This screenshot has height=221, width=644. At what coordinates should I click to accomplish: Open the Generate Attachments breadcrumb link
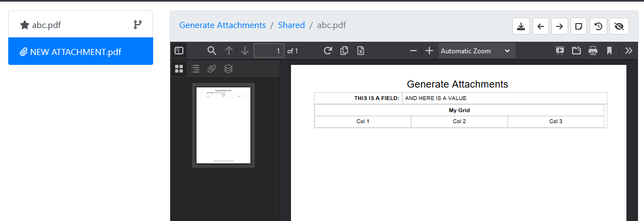[222, 25]
